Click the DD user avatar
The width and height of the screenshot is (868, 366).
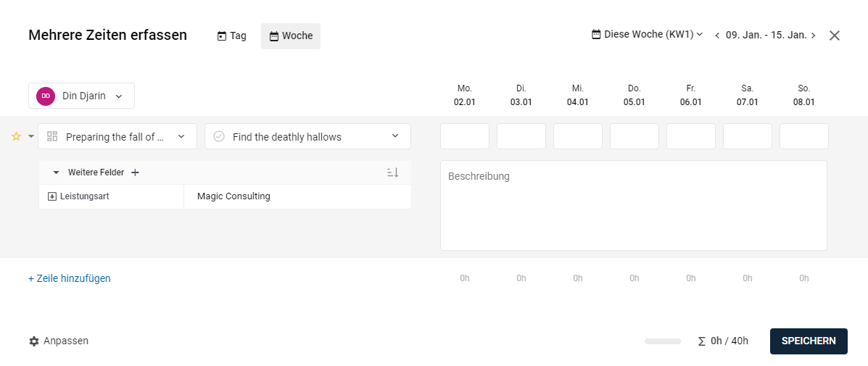[x=46, y=96]
